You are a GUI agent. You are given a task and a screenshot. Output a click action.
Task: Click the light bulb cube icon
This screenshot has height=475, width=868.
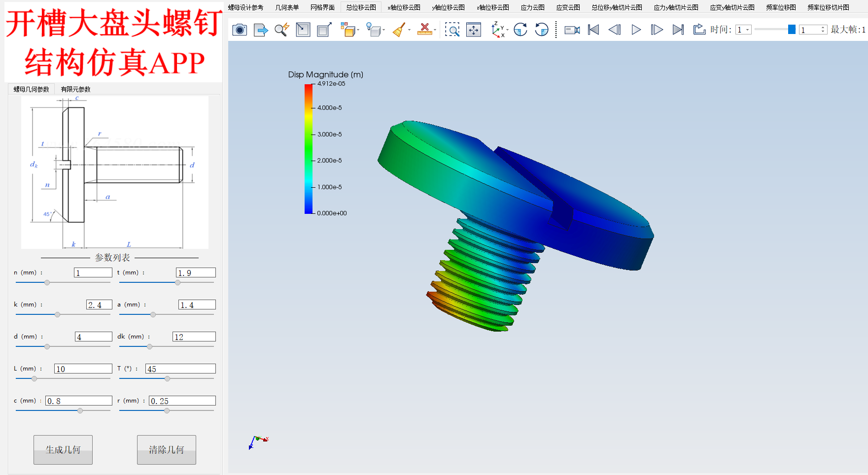point(374,30)
